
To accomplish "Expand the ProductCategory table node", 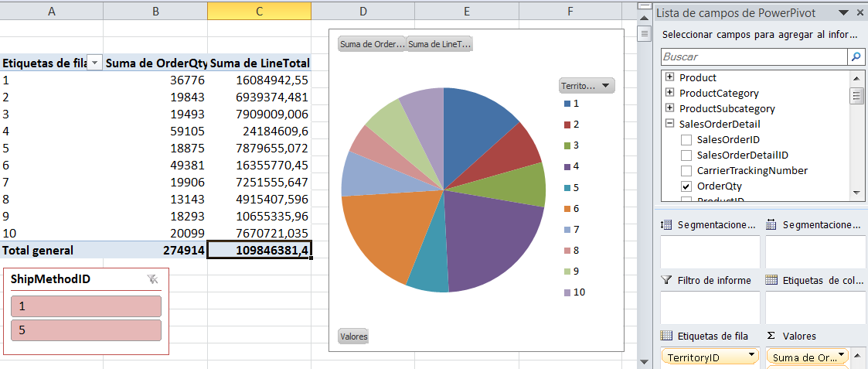I will tap(669, 93).
